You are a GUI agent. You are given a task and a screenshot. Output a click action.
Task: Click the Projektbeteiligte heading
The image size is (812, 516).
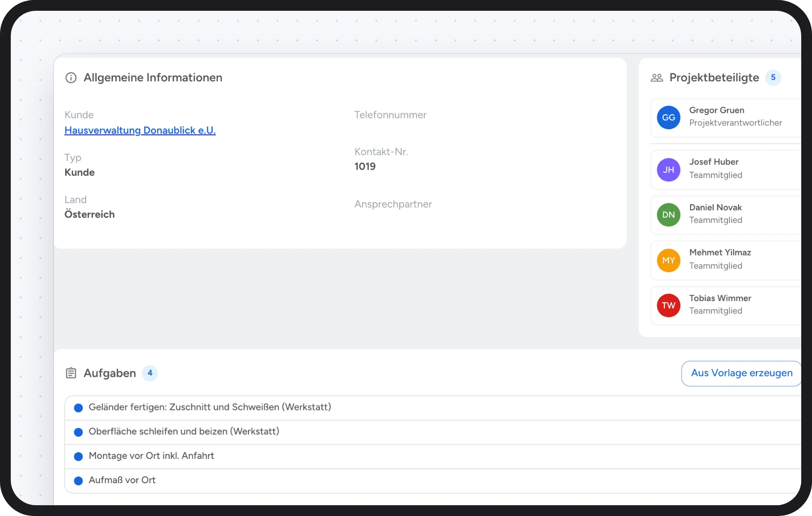coord(714,78)
